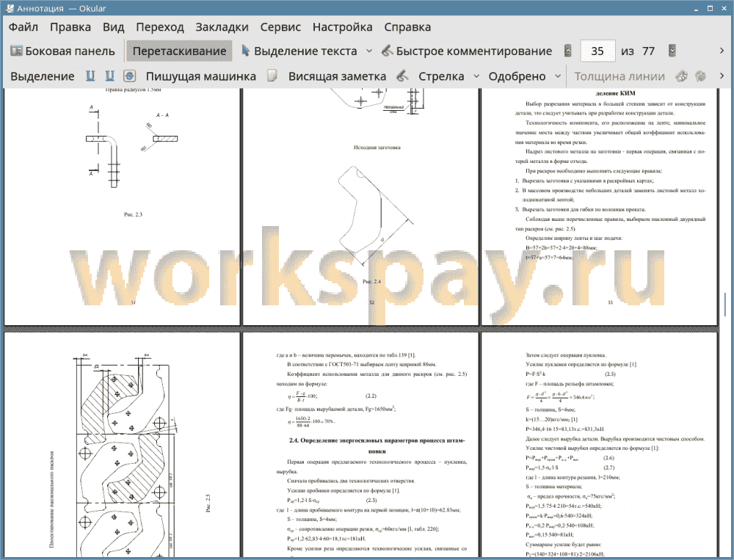Enable Перетаскивание browse mode

point(179,51)
